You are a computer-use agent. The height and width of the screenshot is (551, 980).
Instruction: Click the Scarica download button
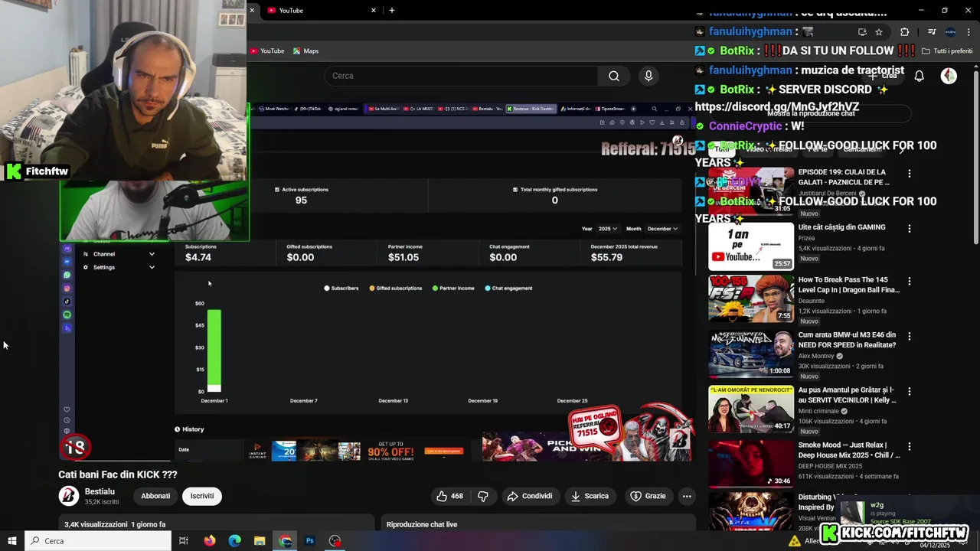coord(590,496)
